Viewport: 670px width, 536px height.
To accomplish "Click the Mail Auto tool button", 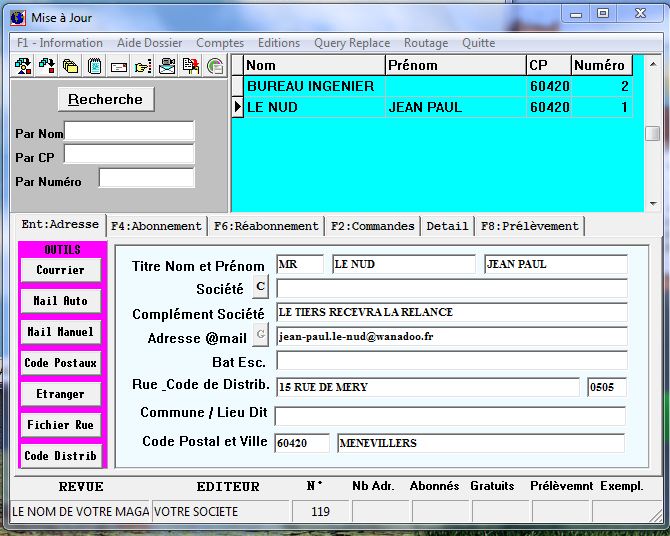I will (61, 301).
